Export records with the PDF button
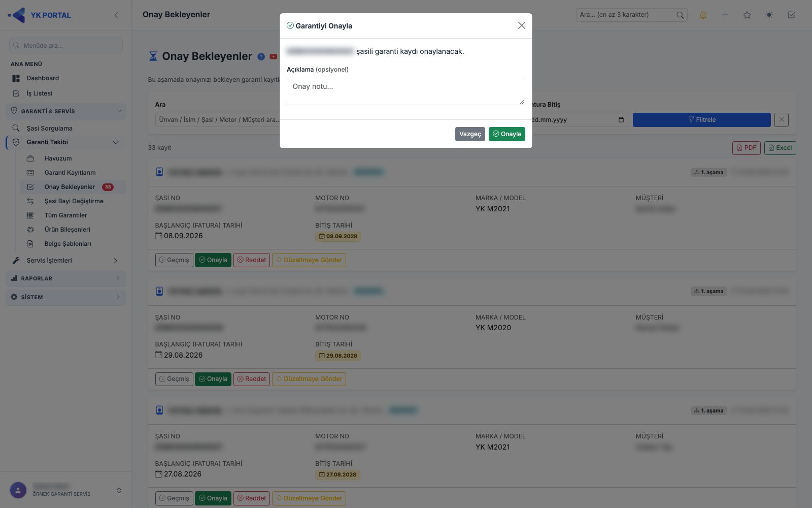Screen dimensions: 812x508 pyautogui.click(x=746, y=148)
